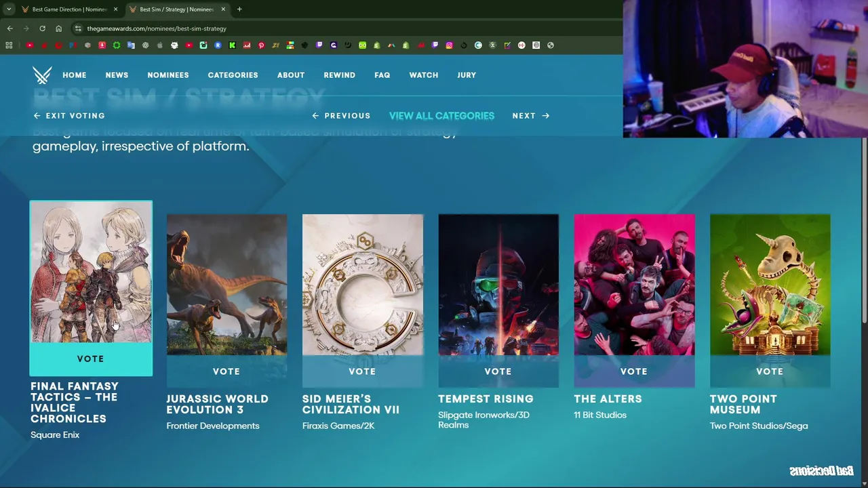Open the ABOUT nav item
Screen dimensions: 868x488
coord(291,75)
